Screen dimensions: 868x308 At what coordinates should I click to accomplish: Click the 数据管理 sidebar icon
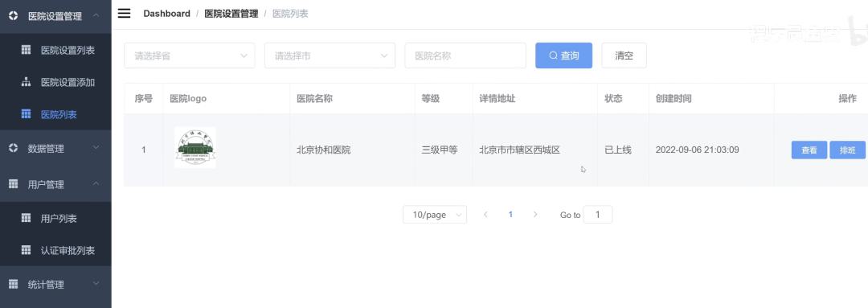pyautogui.click(x=14, y=148)
